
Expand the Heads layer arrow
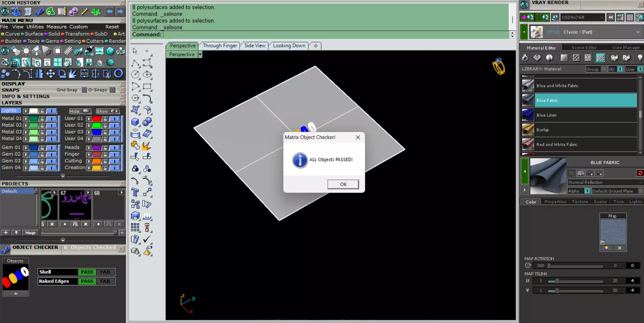[x=89, y=148]
